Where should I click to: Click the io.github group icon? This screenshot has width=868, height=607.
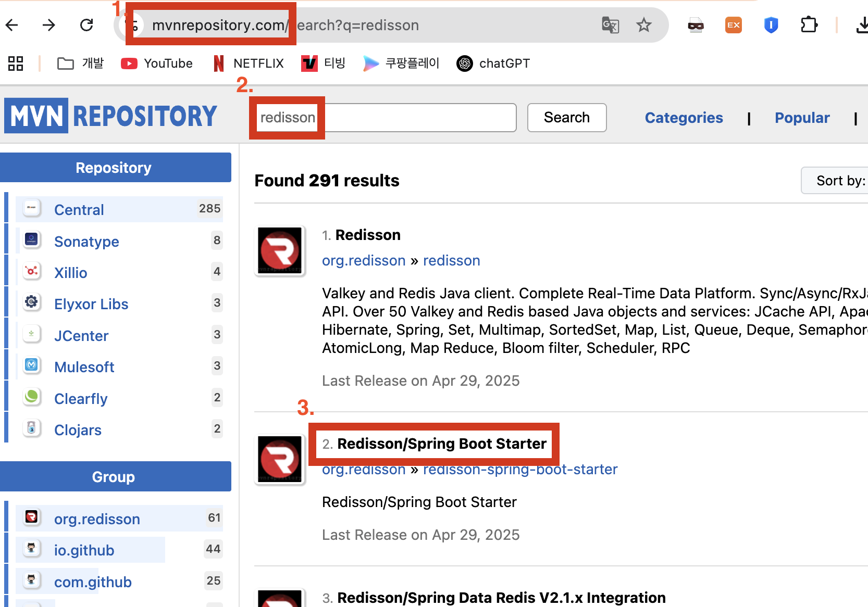click(x=32, y=549)
